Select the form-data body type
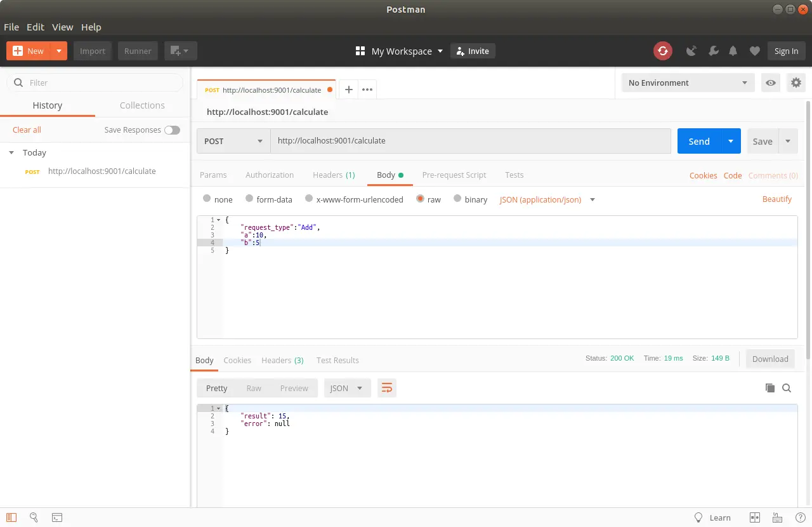This screenshot has width=812, height=527. (x=249, y=199)
